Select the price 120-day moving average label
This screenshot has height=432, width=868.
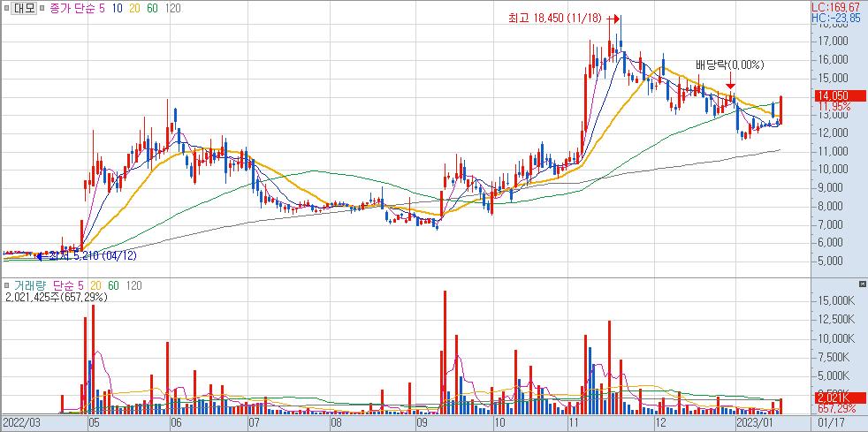pos(175,9)
